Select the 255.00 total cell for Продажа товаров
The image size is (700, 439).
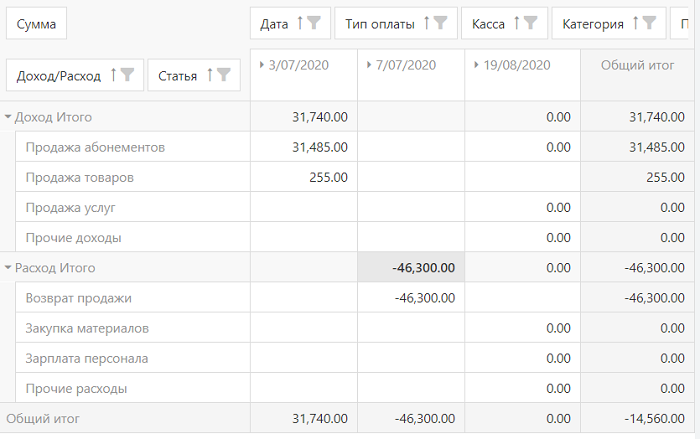[x=638, y=177]
